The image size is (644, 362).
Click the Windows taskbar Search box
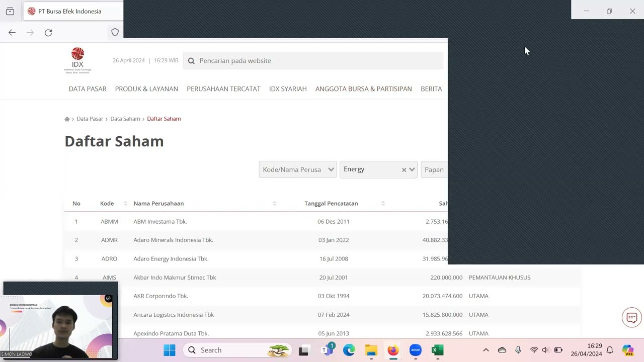238,350
